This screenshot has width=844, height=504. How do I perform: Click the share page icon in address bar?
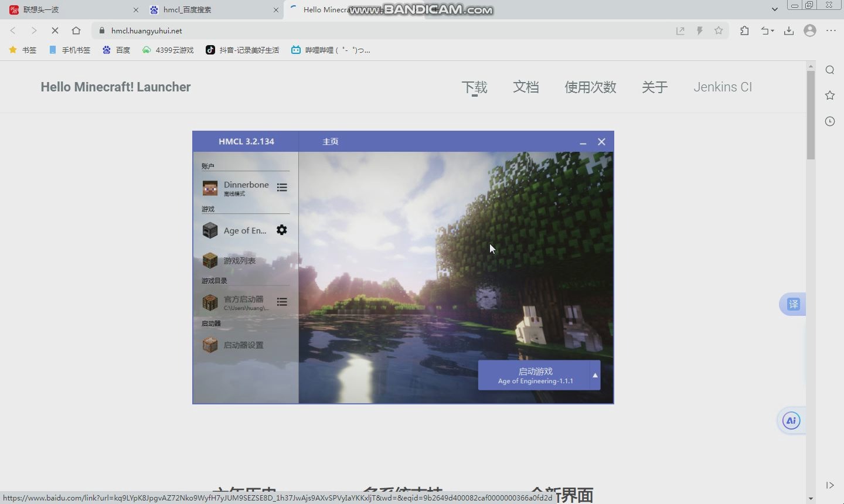point(680,31)
